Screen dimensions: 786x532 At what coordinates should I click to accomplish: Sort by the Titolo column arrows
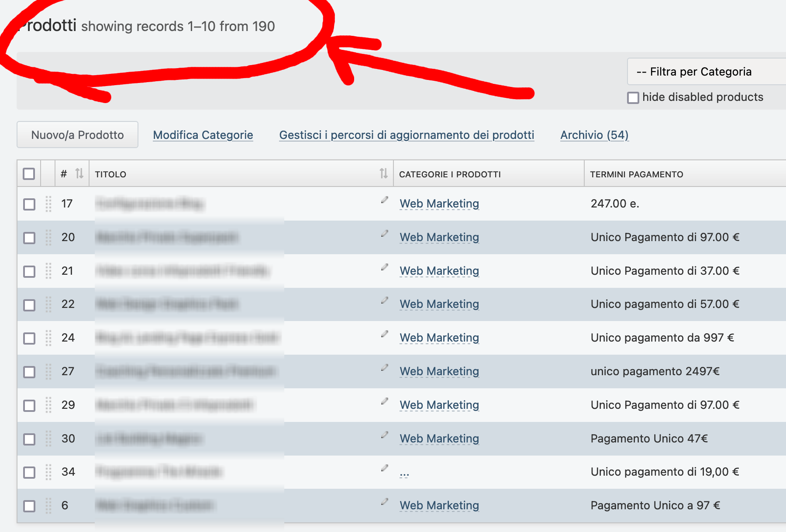(383, 174)
